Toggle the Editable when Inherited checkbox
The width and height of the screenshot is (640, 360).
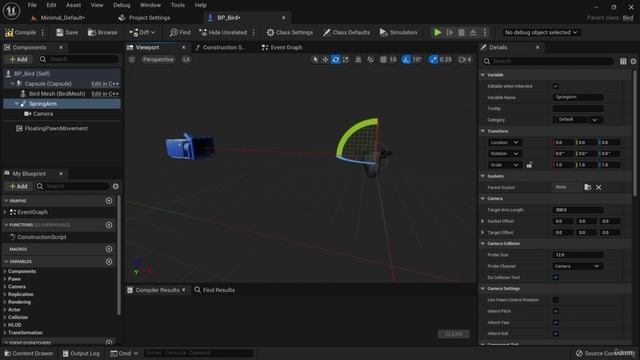[556, 86]
